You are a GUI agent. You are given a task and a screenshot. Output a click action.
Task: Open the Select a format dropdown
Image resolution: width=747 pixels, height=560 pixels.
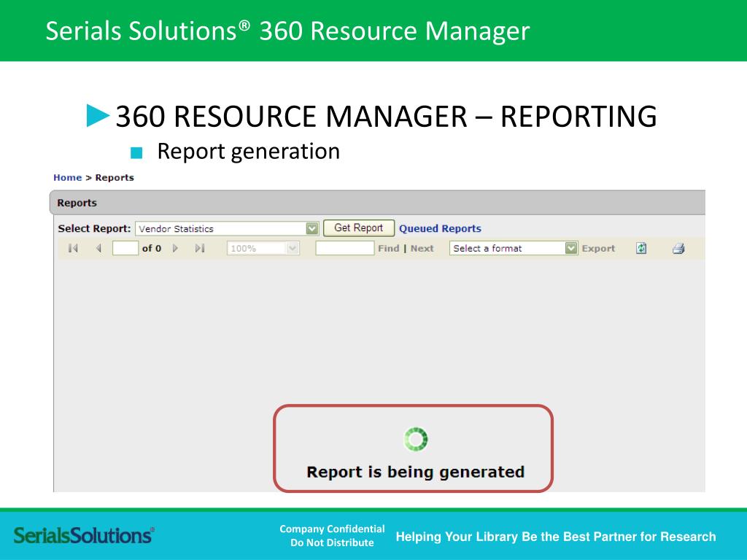point(514,248)
